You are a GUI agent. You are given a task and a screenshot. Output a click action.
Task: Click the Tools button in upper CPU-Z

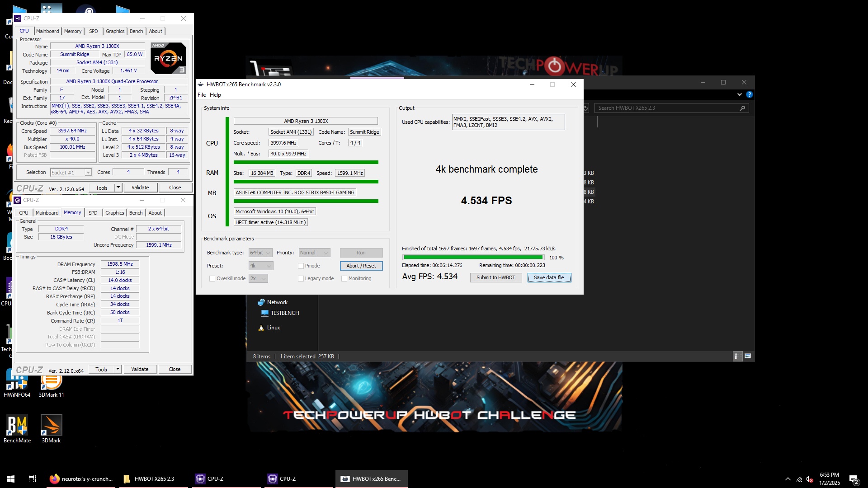102,188
